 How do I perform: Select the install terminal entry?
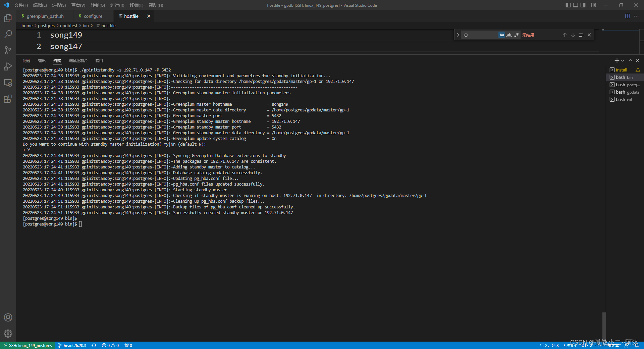click(x=625, y=70)
